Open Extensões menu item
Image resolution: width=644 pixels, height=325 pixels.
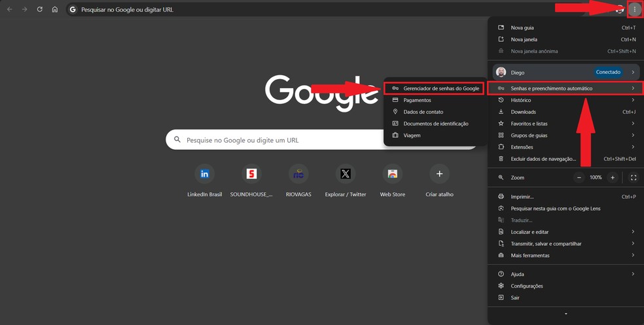click(566, 147)
